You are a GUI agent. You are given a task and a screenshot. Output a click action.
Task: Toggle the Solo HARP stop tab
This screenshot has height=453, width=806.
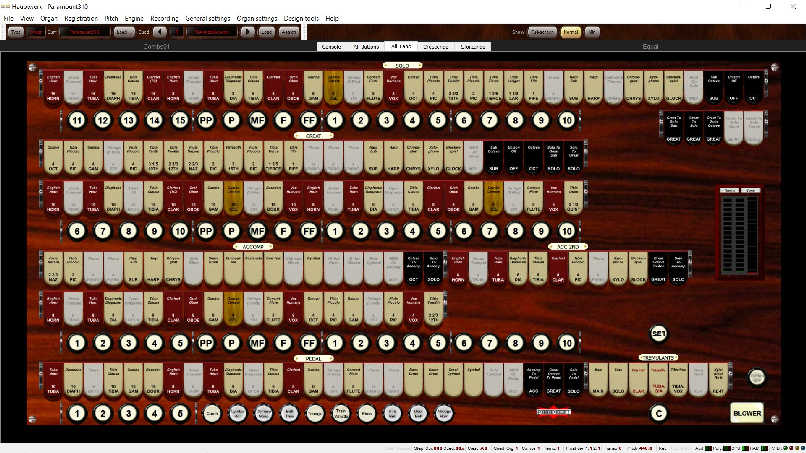tap(594, 88)
